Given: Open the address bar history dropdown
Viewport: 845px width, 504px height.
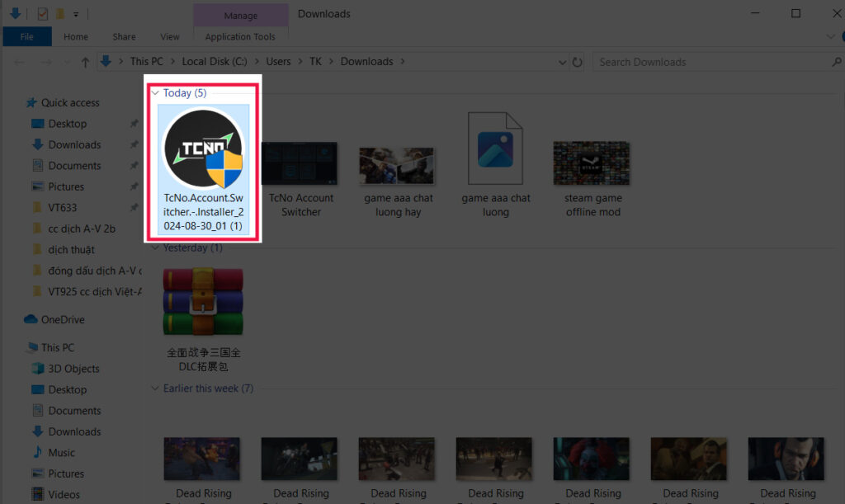Looking at the screenshot, I should [x=562, y=63].
